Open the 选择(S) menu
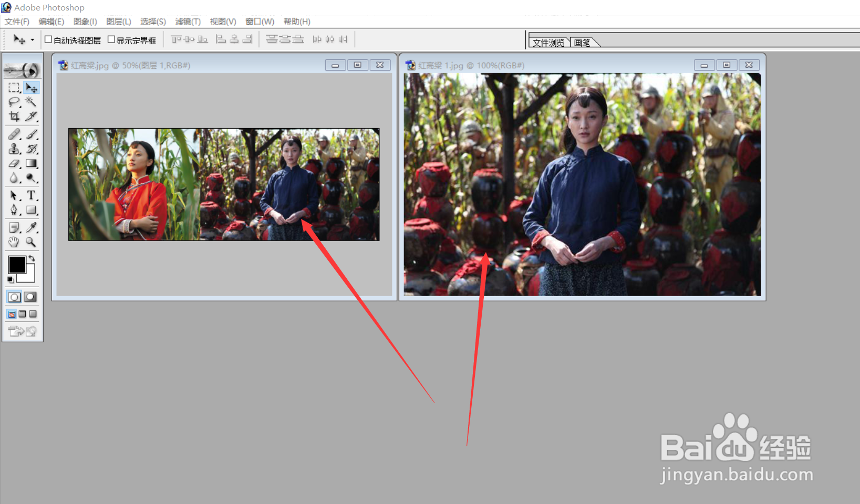860x504 pixels. (153, 22)
